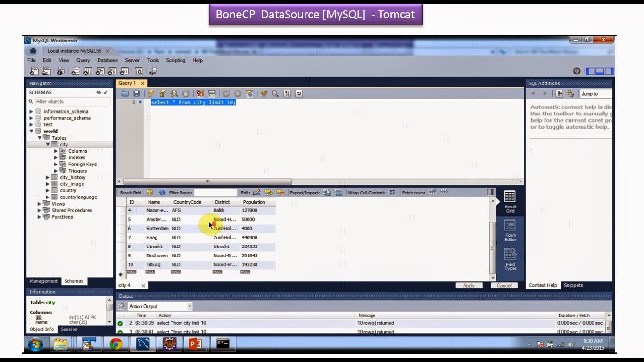Open SQL script file toolbar icon

coord(46,71)
